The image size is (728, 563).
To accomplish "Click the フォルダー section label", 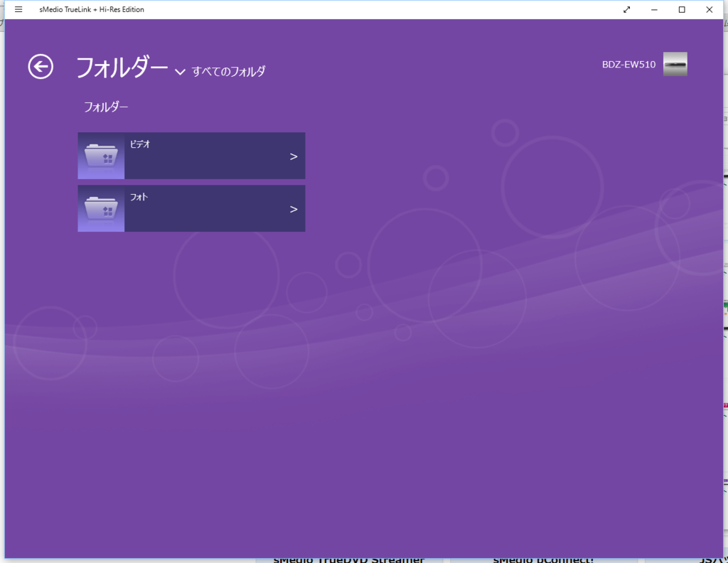I will 106,107.
